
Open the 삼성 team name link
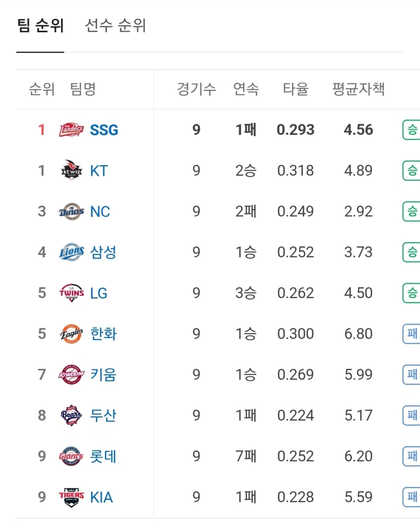pyautogui.click(x=103, y=252)
